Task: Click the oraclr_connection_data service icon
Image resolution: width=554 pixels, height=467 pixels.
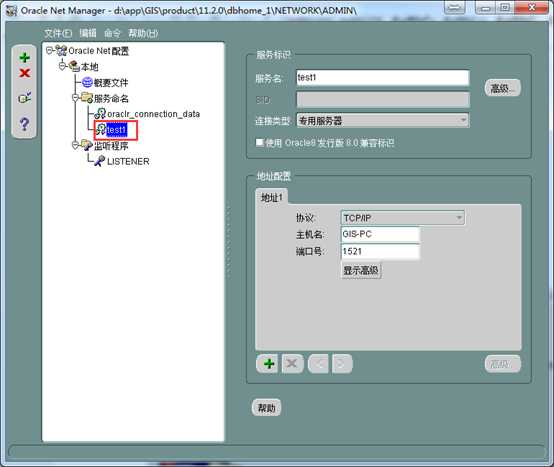Action: 100,114
